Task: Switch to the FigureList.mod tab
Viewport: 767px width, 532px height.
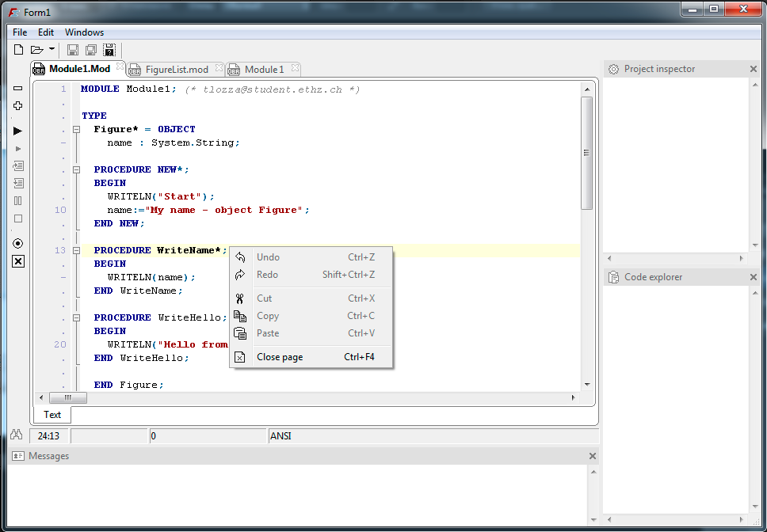Action: coord(177,70)
